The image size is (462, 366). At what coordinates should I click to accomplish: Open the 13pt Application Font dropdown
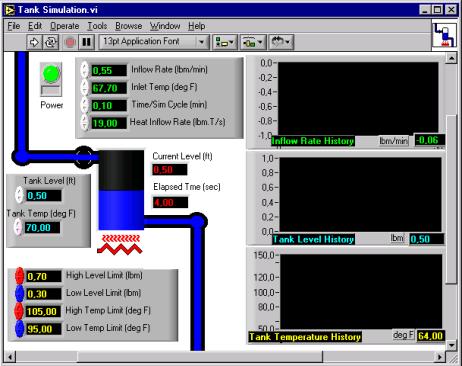(154, 42)
